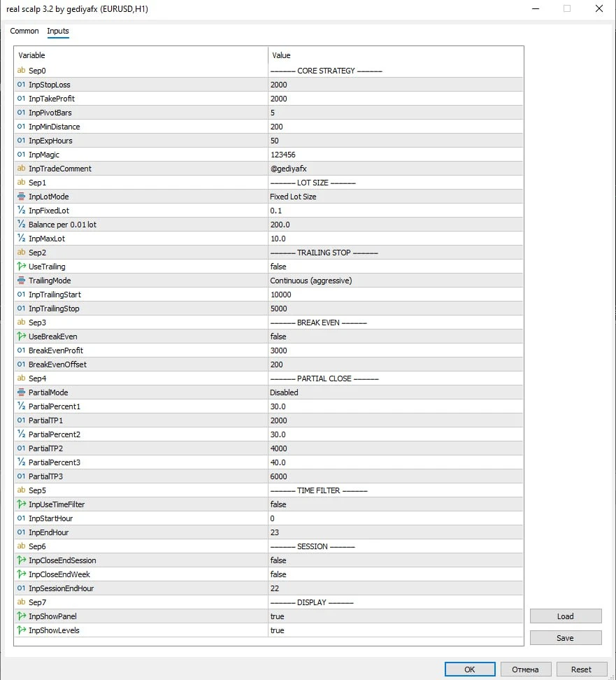Image resolution: width=616 pixels, height=680 pixels.
Task: Switch to the Common tab
Action: click(x=24, y=31)
